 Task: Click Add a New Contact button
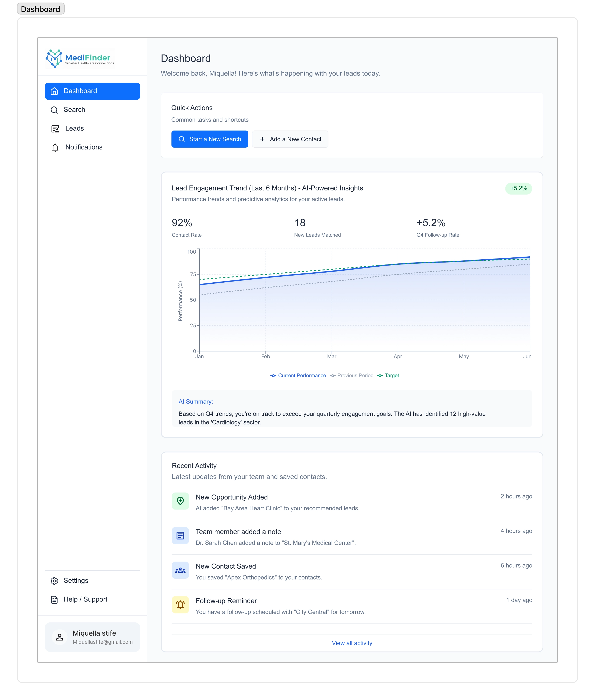(x=290, y=139)
